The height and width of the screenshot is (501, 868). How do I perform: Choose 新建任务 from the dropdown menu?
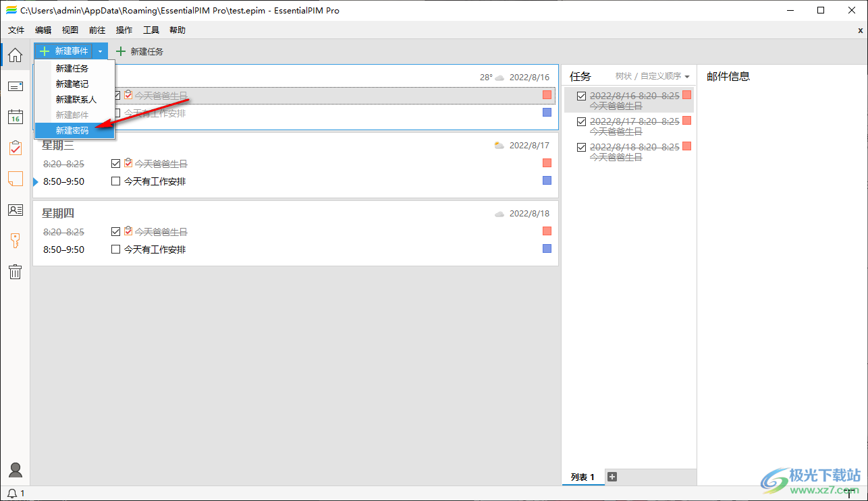[x=75, y=68]
